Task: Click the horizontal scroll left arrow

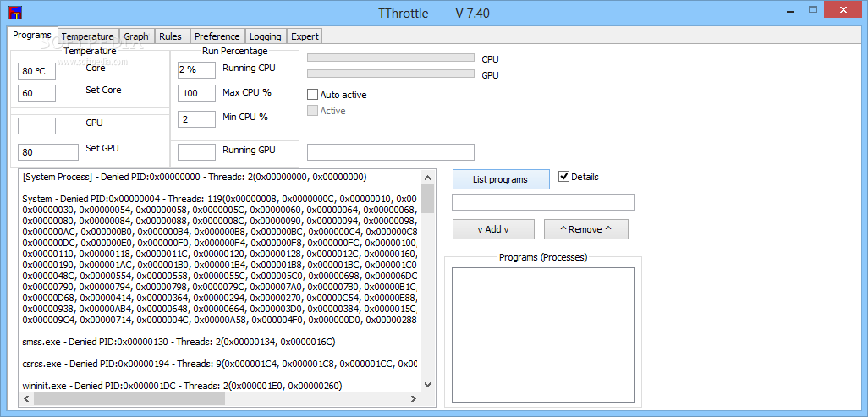Action: pyautogui.click(x=26, y=398)
